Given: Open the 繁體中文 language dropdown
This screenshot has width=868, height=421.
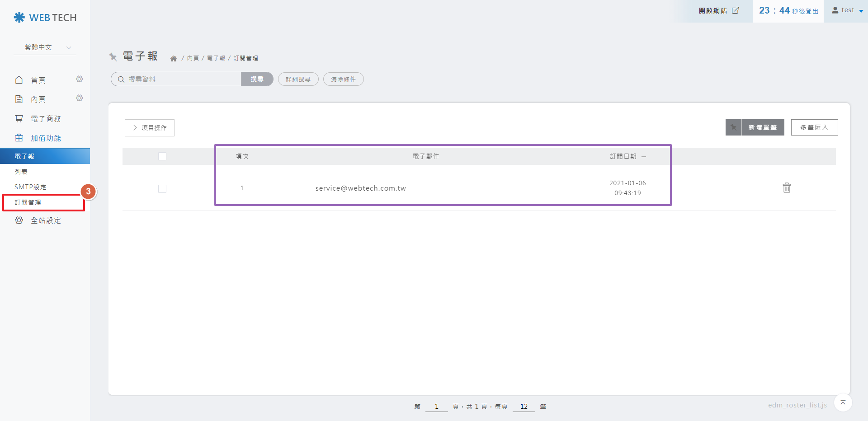Looking at the screenshot, I should point(45,47).
